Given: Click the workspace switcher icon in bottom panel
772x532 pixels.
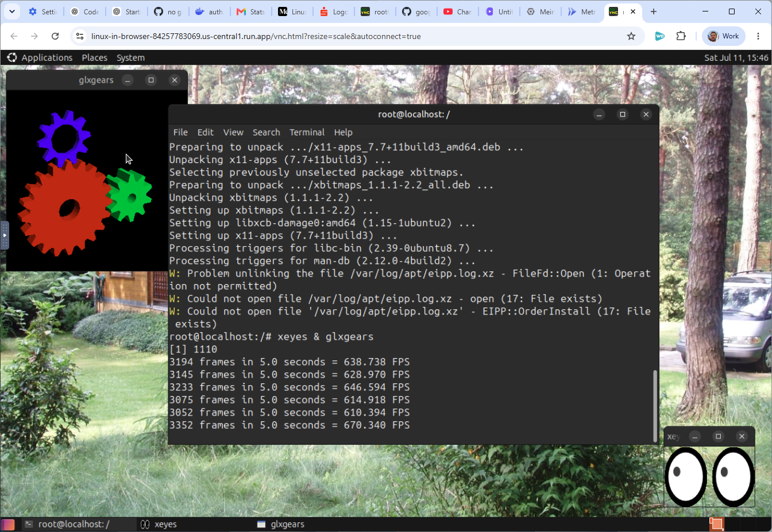Looking at the screenshot, I should 716,524.
